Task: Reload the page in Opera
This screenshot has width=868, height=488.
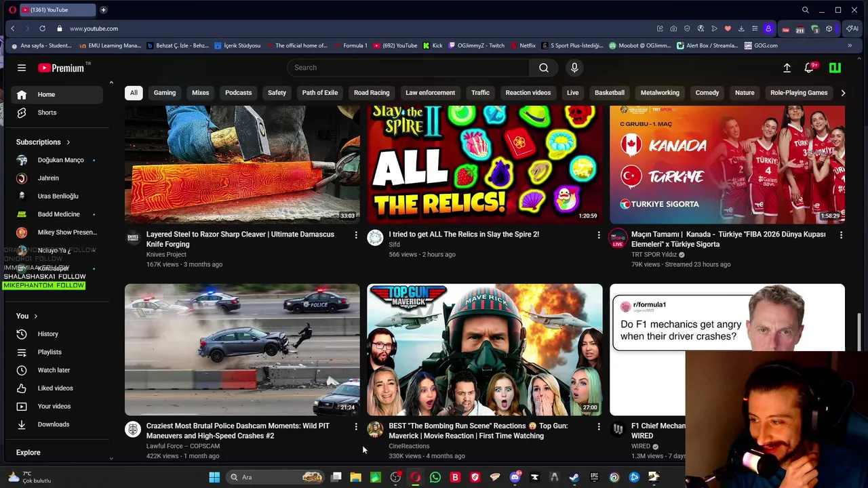Action: pyautogui.click(x=42, y=28)
